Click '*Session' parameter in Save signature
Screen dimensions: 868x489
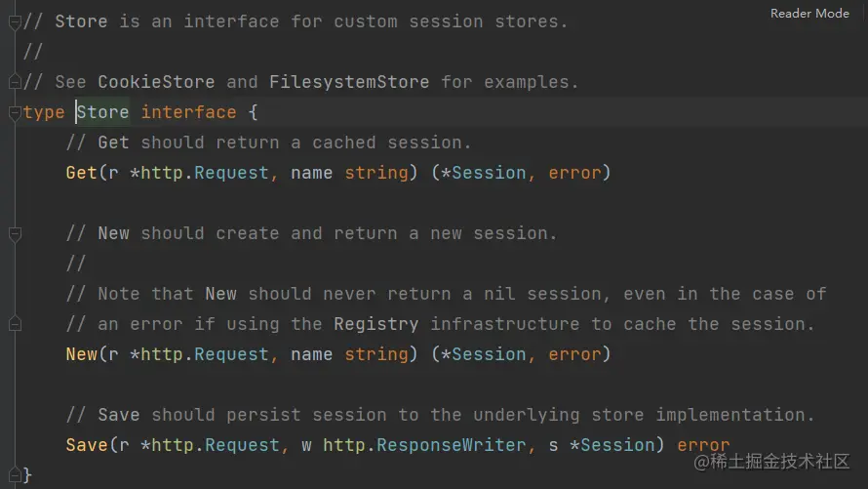coord(612,445)
